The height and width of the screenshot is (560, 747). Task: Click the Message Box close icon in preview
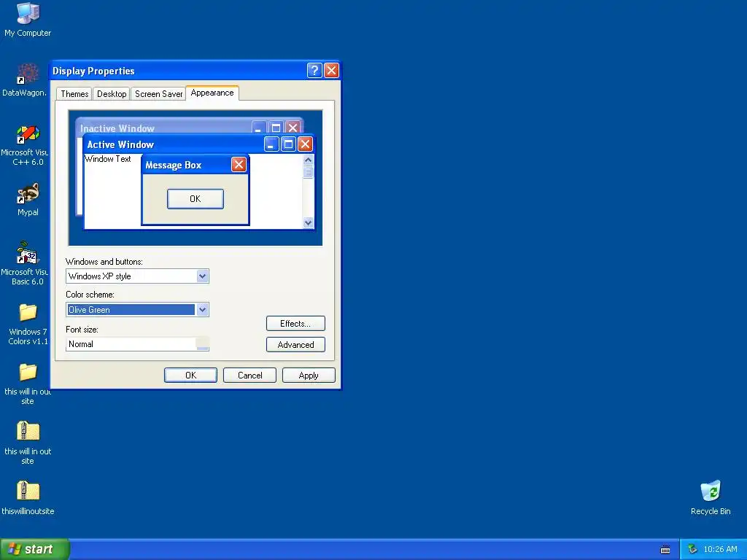coord(239,165)
